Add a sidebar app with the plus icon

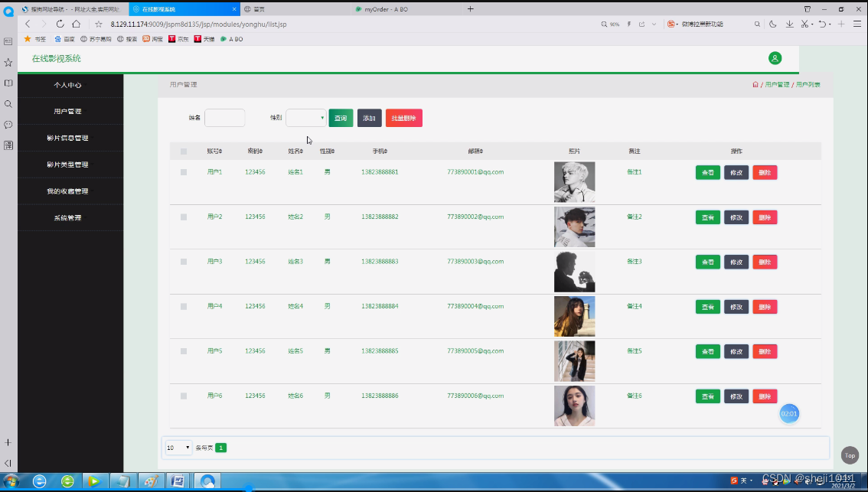pos(8,442)
